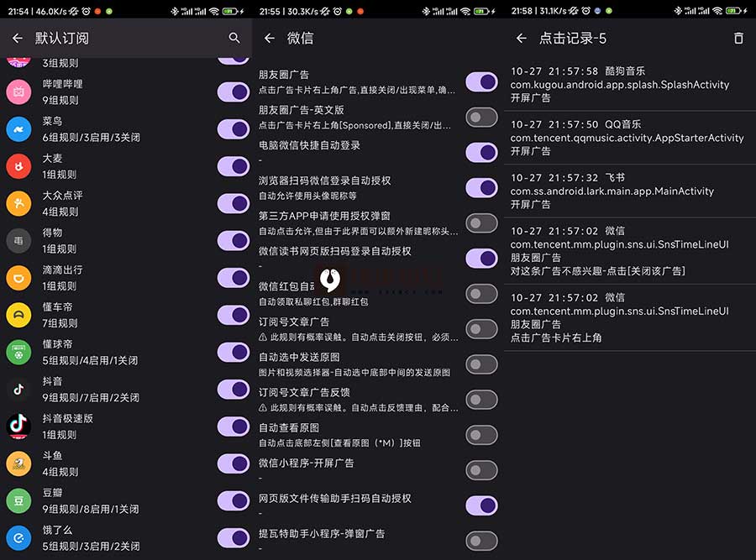This screenshot has height=560, width=756.
Task: Open 懂球帝 5组规则/4启用/1关闭 entry
Action: 126,353
